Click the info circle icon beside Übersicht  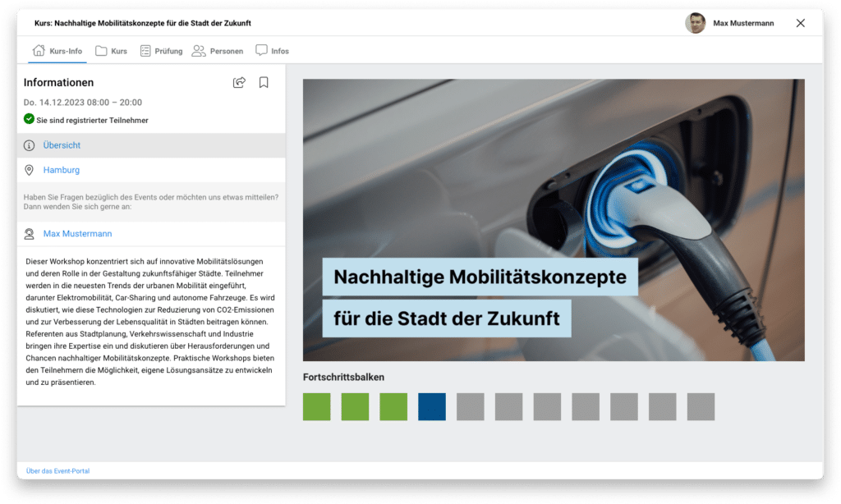(29, 144)
